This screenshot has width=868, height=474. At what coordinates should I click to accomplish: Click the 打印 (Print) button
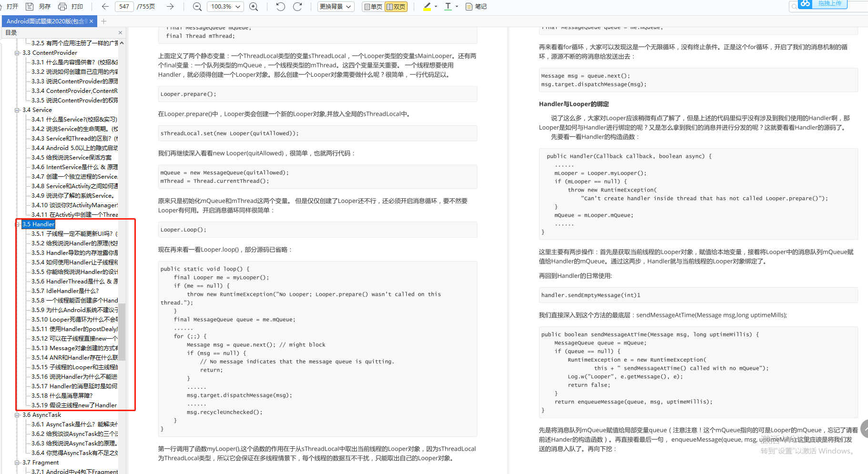(71, 7)
